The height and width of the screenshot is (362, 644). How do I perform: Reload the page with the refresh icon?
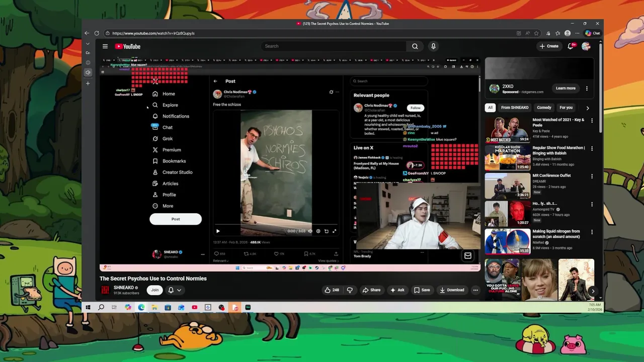click(x=97, y=33)
